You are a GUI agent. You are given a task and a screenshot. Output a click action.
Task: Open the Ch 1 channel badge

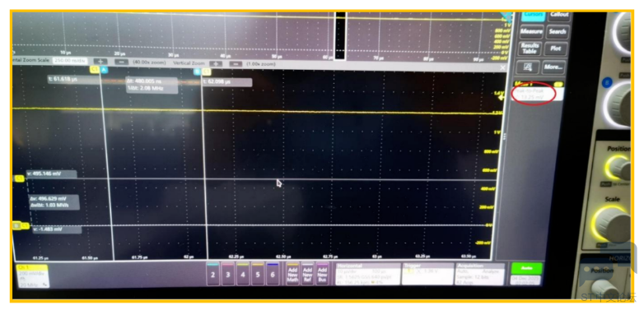tap(32, 275)
